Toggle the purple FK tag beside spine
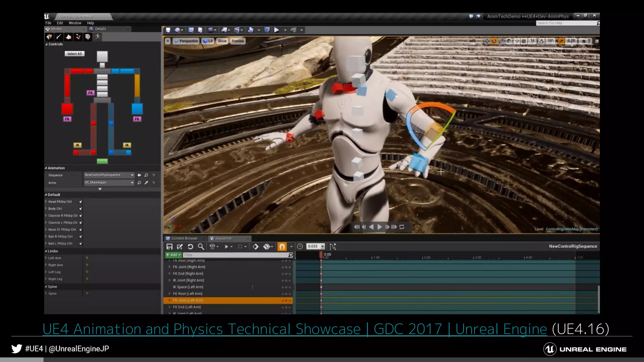 pyautogui.click(x=91, y=93)
